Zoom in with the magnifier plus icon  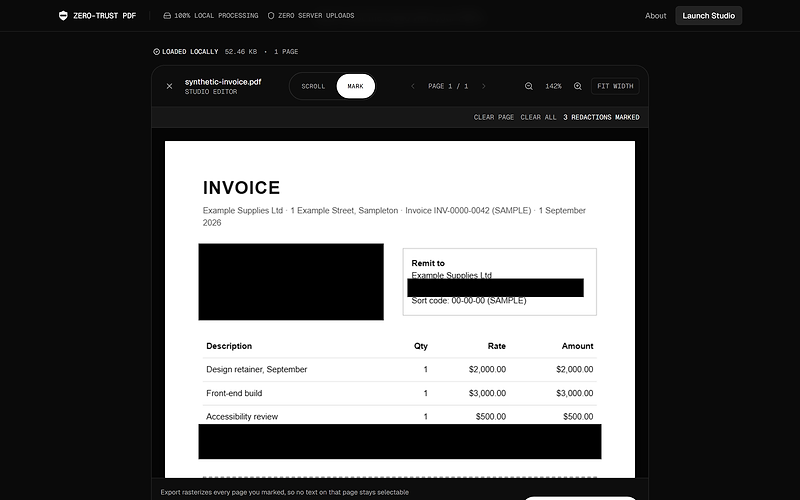pyautogui.click(x=578, y=86)
